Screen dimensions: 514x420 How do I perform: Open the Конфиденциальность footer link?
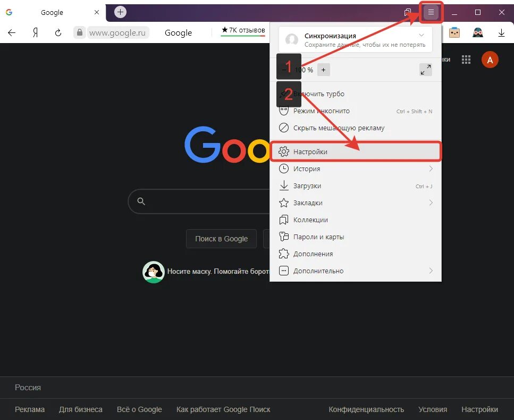point(366,409)
